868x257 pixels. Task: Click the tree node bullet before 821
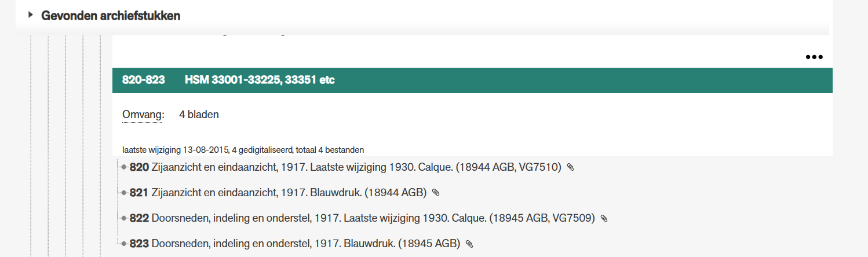pyautogui.click(x=125, y=193)
